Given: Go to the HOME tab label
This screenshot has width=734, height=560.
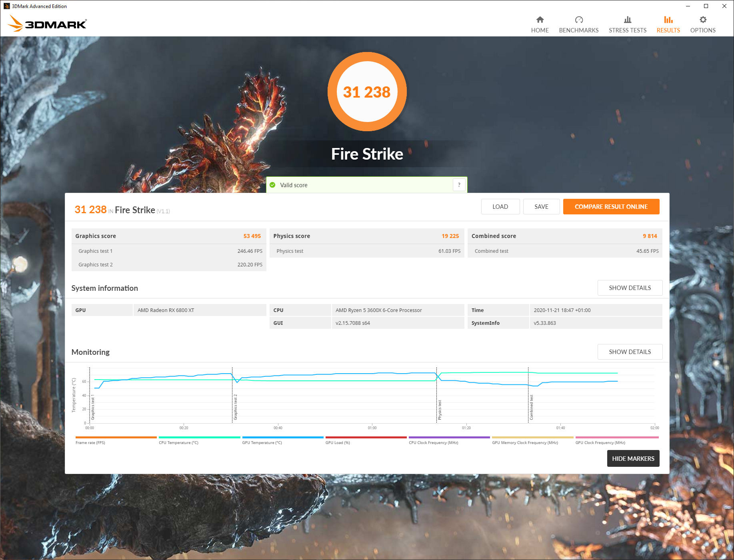Looking at the screenshot, I should pos(540,30).
